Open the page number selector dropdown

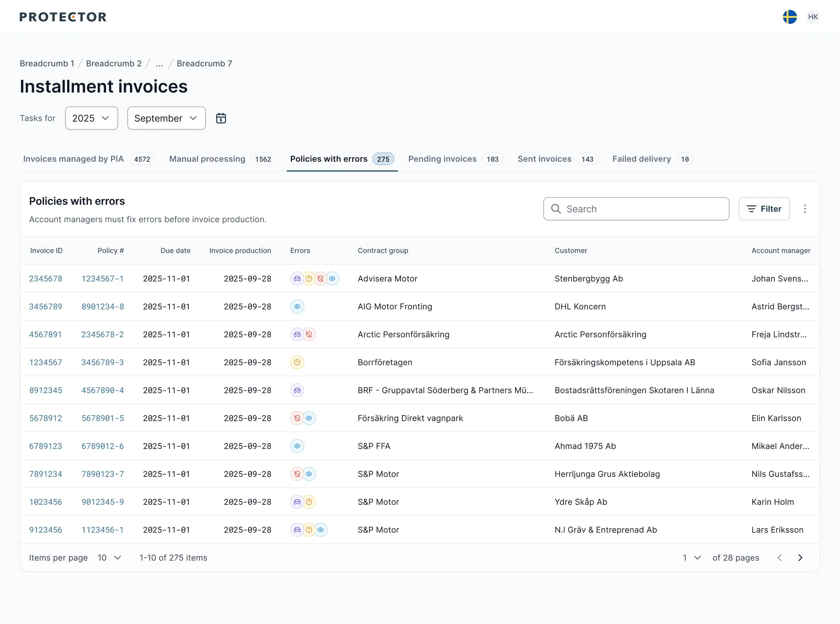(691, 558)
